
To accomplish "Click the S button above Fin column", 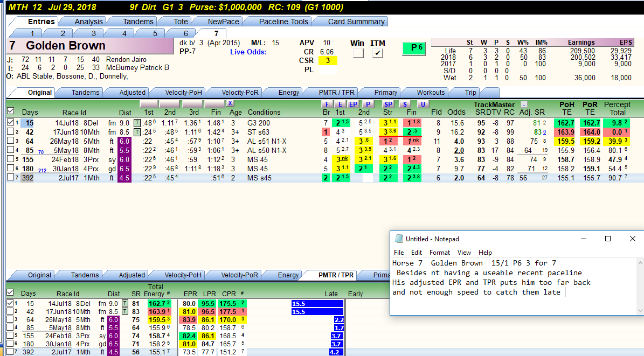I will click(405, 104).
